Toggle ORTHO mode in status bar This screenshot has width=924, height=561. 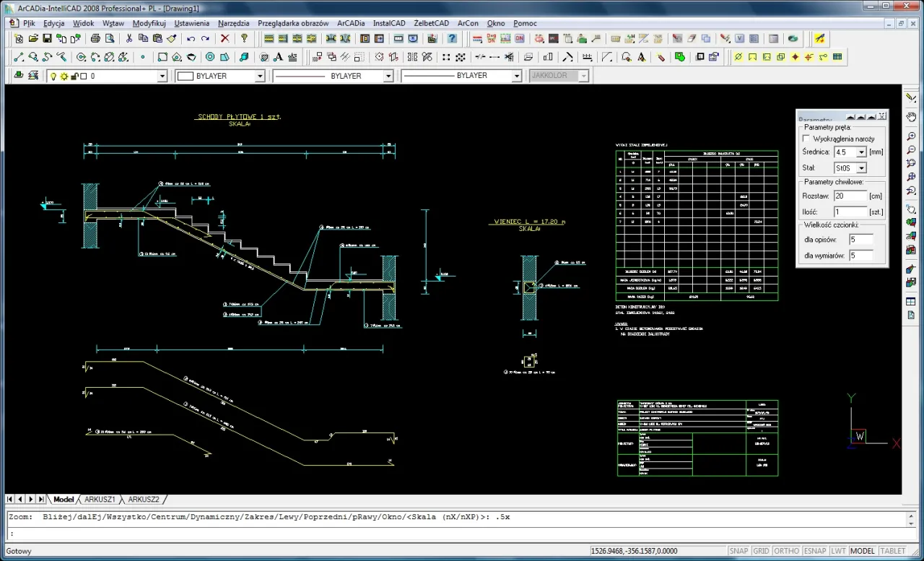point(786,551)
